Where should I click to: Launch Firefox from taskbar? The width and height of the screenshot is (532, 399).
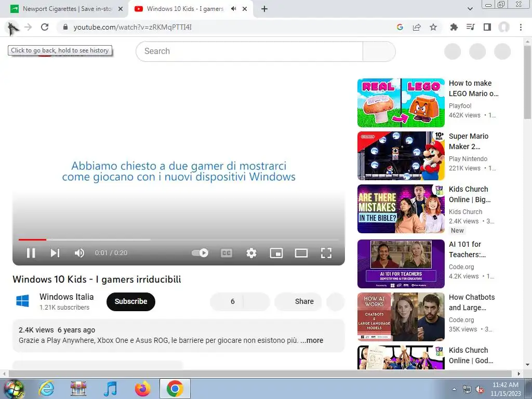pos(142,389)
